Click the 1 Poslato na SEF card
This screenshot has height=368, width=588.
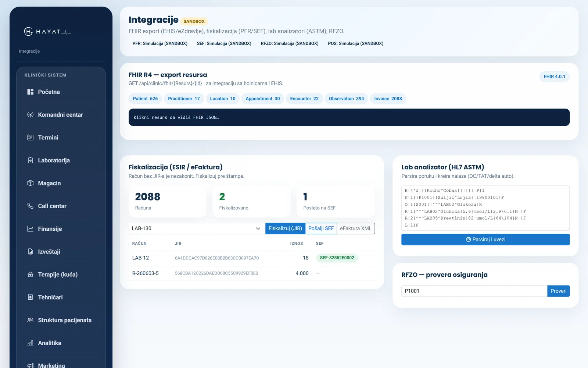pyautogui.click(x=336, y=201)
